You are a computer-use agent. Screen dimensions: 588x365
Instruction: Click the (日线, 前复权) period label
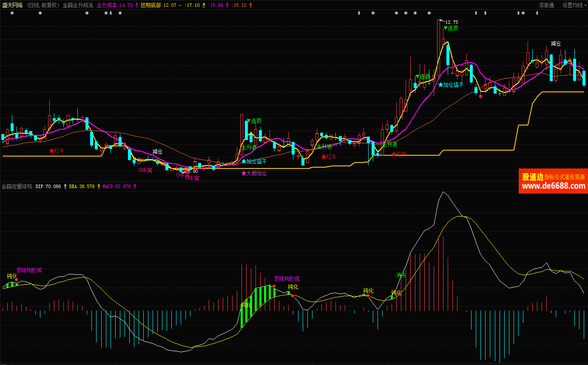click(43, 5)
